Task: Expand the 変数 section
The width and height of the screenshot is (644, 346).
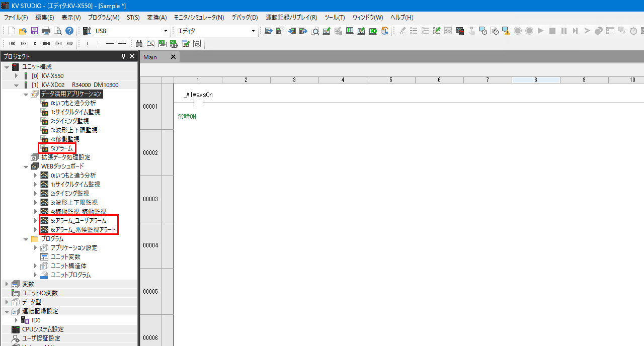Action: coord(7,284)
